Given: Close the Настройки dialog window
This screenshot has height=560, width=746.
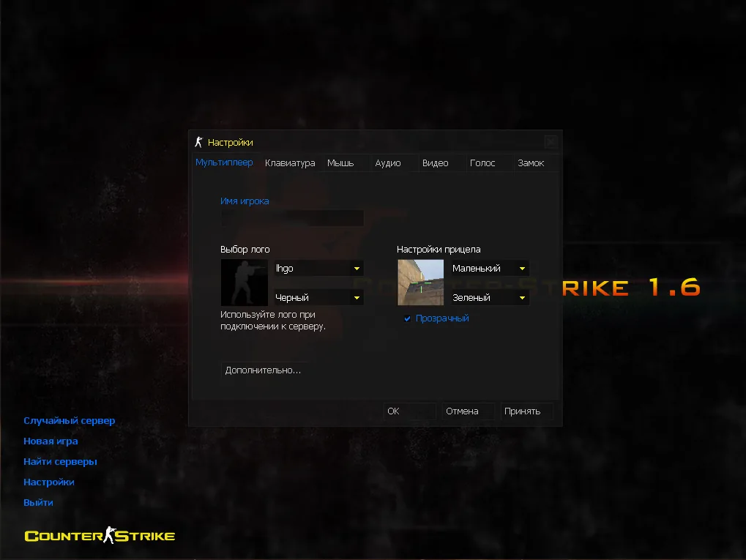Looking at the screenshot, I should 551,142.
